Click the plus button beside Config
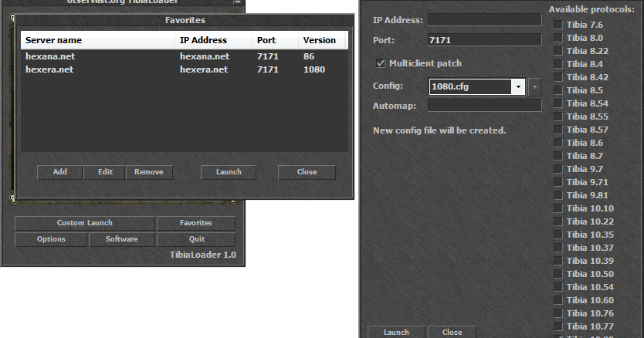Image resolution: width=644 pixels, height=338 pixels. [x=535, y=87]
